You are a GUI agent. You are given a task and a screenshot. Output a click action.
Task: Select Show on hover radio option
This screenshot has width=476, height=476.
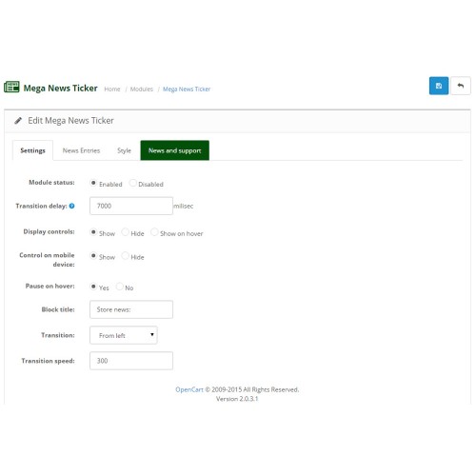click(154, 232)
